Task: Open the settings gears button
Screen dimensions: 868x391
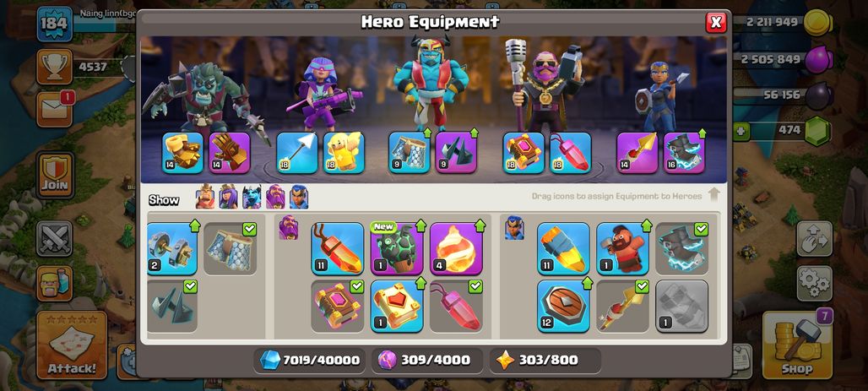Action: (x=814, y=283)
